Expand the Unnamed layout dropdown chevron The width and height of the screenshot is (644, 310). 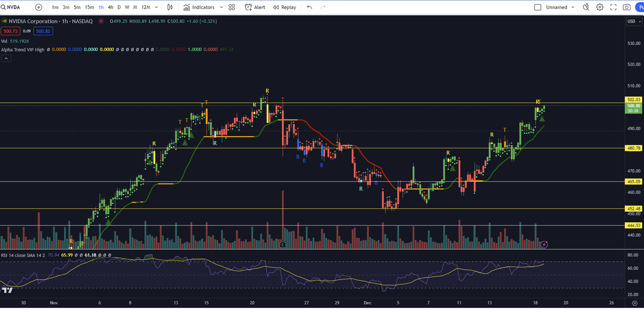click(x=573, y=7)
